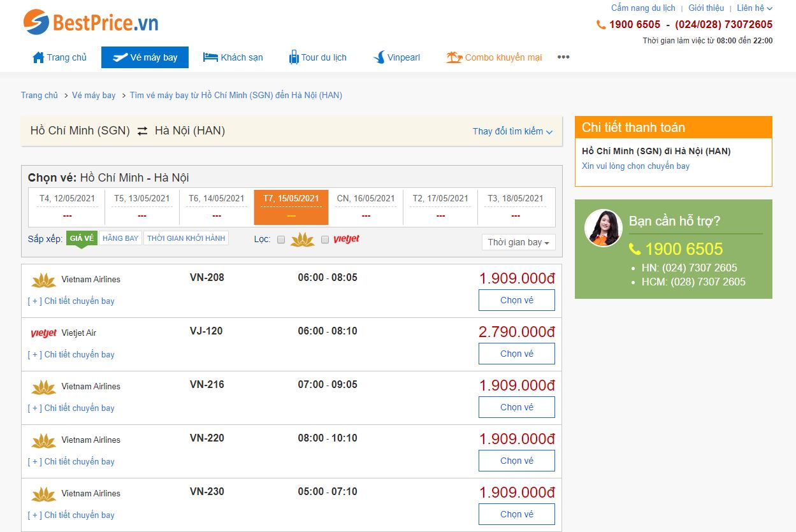This screenshot has width=796, height=532.
Task: Select date T7, 15/05/2021
Action: coord(291,207)
